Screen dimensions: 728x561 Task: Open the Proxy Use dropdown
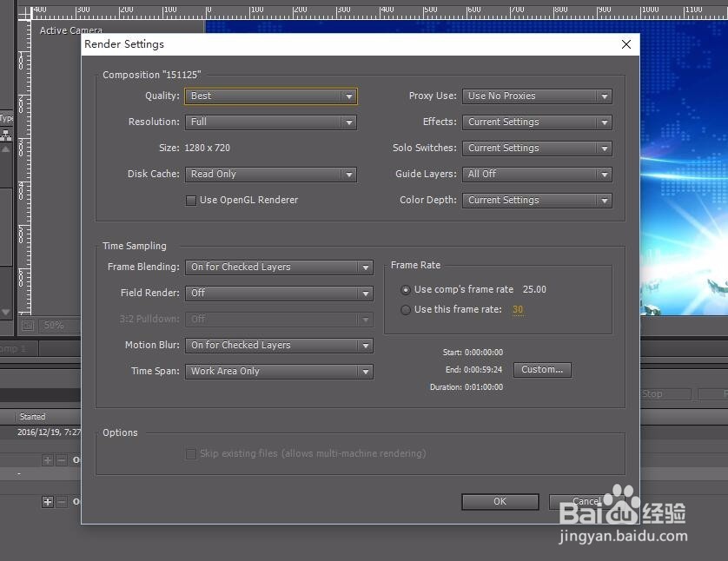coord(537,96)
